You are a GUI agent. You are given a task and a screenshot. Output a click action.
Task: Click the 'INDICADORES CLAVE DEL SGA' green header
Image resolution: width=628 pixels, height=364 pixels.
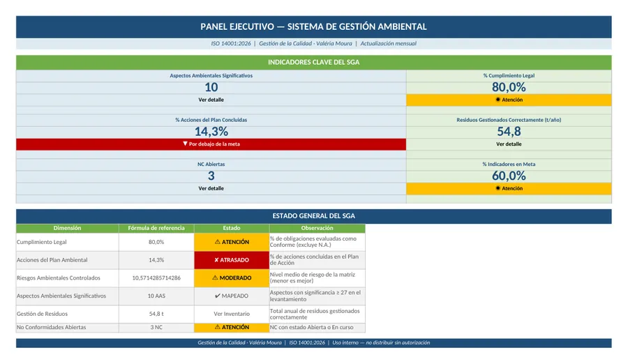(313, 63)
